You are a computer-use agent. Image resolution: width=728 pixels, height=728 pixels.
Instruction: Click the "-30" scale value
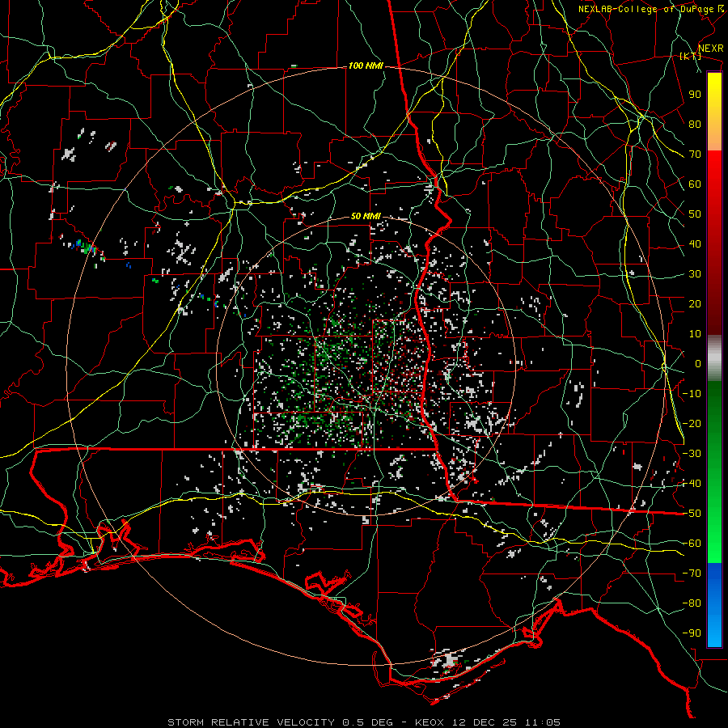click(692, 454)
